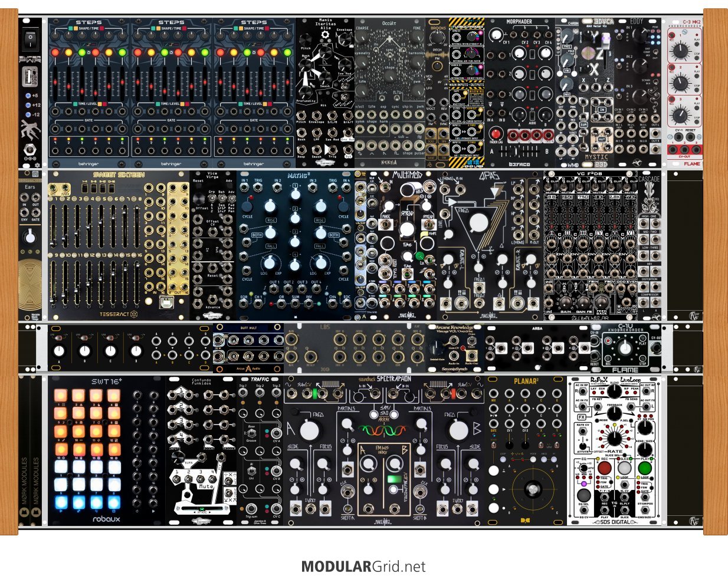Click the USB port on Super PWR

(30, 77)
